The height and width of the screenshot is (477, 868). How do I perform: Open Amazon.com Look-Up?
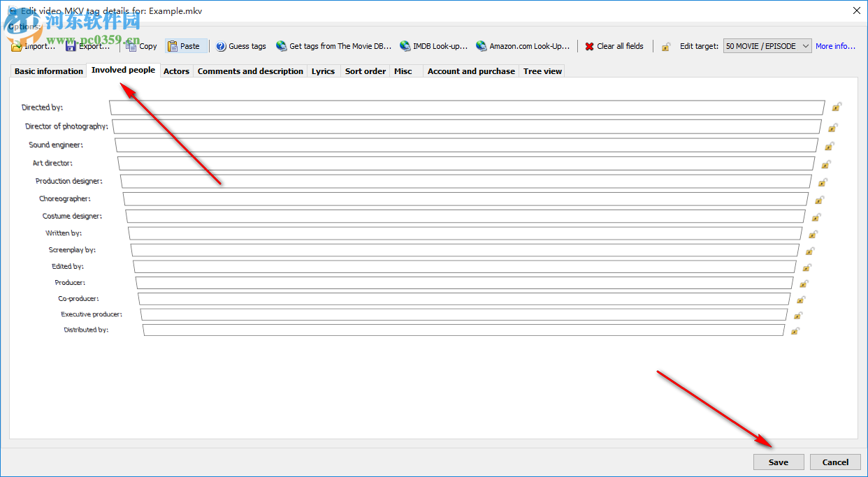coord(523,46)
